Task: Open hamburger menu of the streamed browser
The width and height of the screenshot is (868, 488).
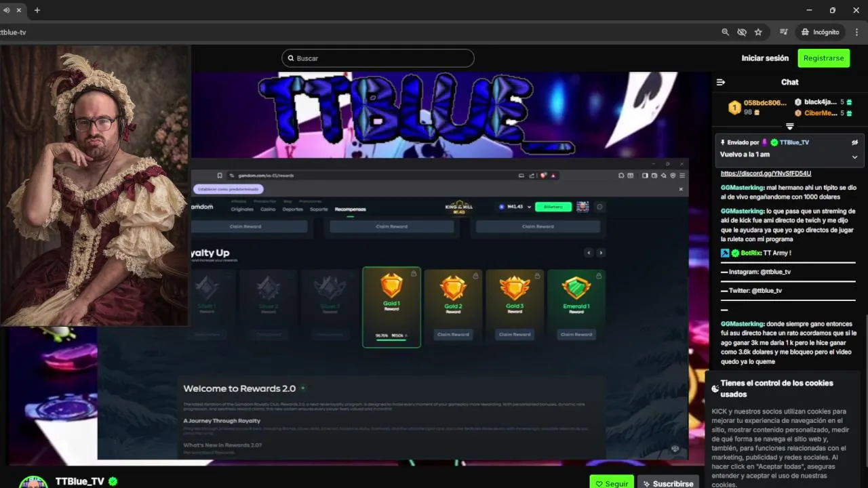Action: [x=682, y=176]
